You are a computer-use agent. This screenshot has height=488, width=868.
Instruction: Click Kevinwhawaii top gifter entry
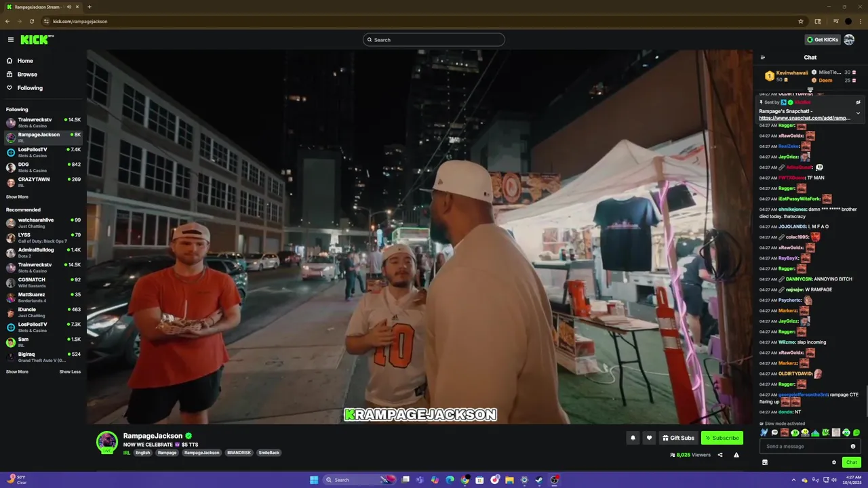pyautogui.click(x=786, y=76)
